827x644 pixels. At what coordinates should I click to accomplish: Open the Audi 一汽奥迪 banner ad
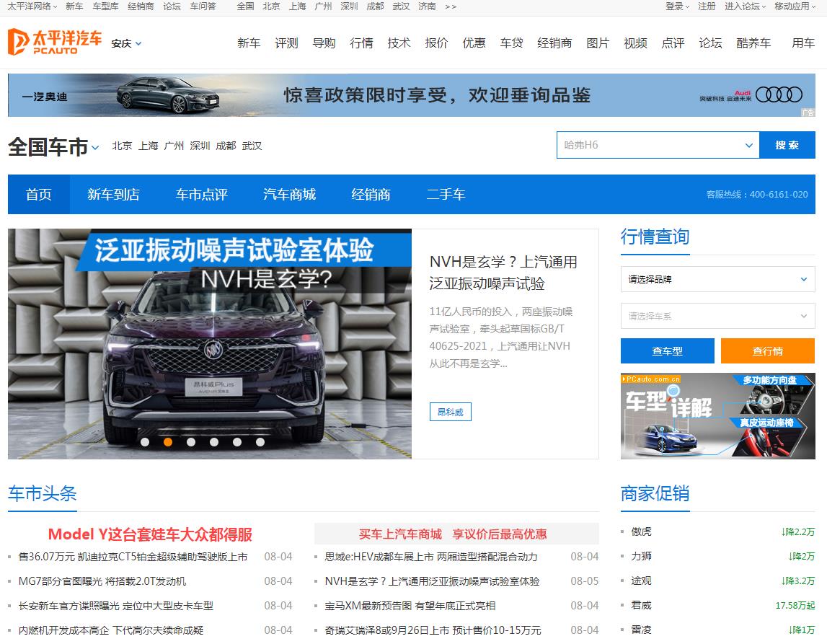tap(412, 95)
